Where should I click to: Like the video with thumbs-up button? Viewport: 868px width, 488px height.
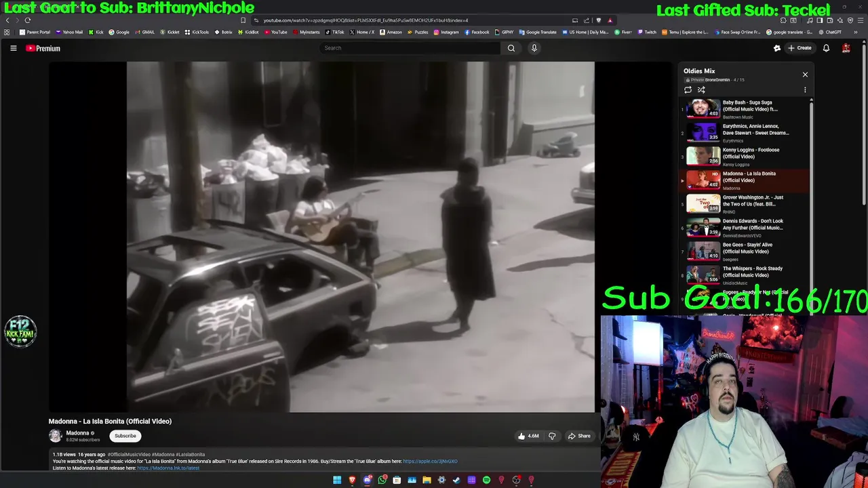pos(528,436)
